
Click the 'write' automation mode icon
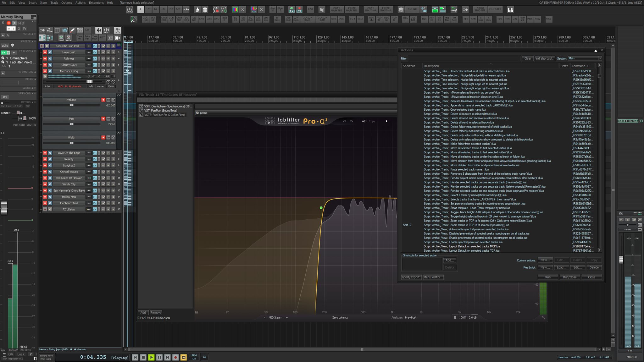tap(69, 38)
